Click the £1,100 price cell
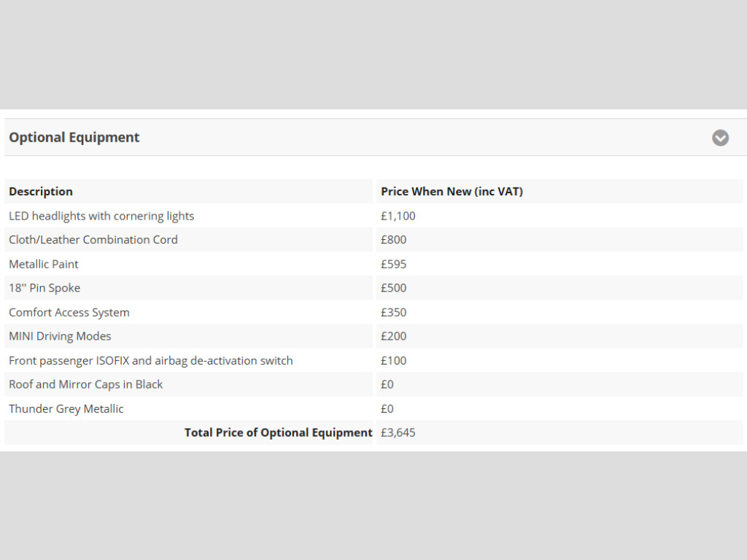Screen dimensions: 747x560 [398, 216]
